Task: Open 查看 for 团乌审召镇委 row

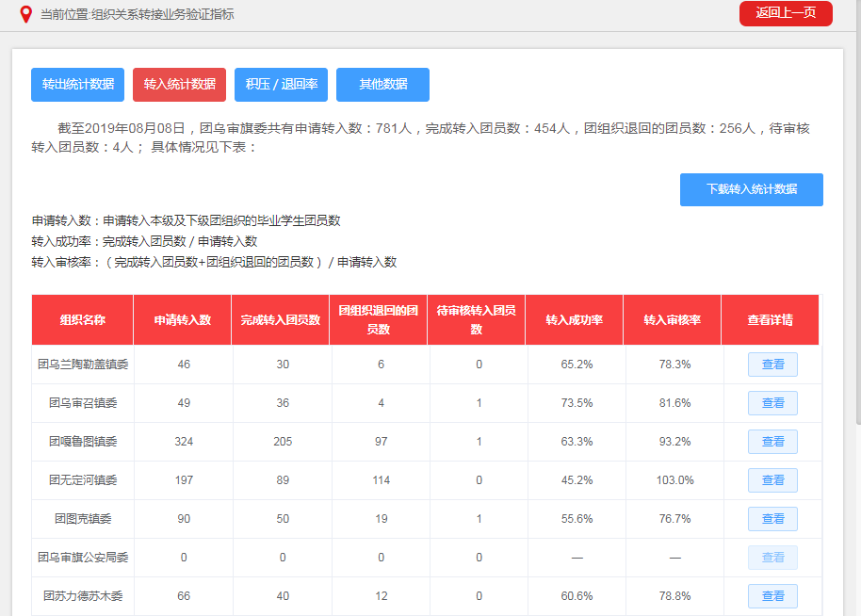Action: (x=772, y=403)
